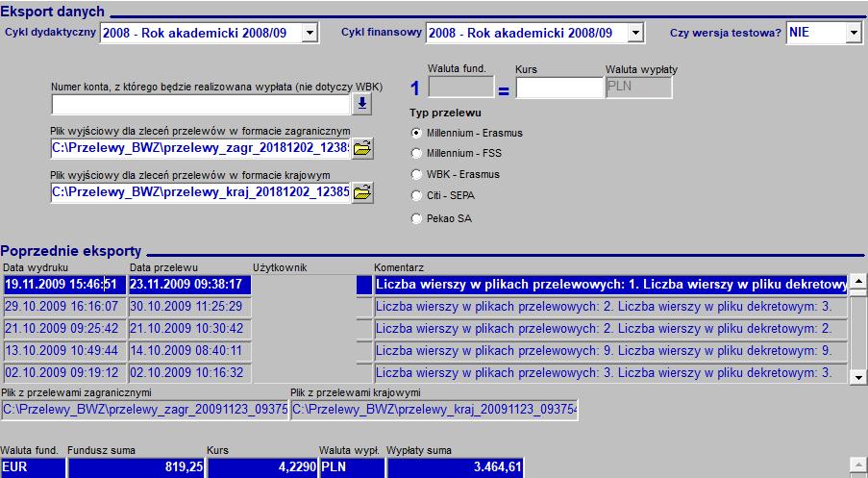Image resolution: width=868 pixels, height=478 pixels.
Task: Click the foreign format output file path field
Action: tap(200, 148)
